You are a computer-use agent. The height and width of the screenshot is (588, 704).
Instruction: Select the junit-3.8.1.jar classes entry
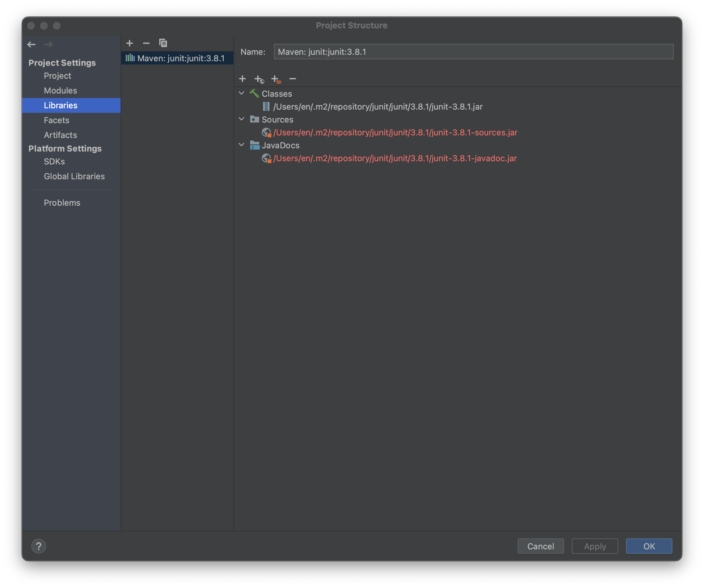378,107
